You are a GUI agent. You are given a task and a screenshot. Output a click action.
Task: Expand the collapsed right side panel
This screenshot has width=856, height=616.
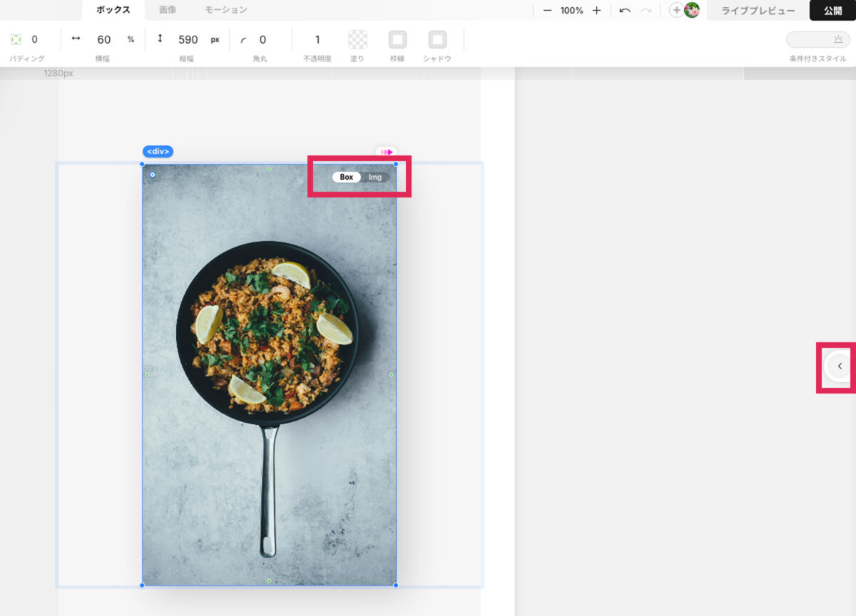[x=840, y=366]
